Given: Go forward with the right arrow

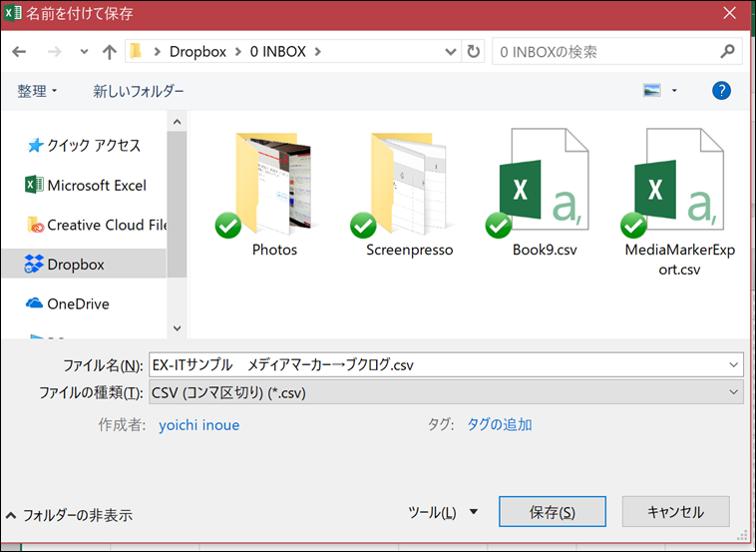Looking at the screenshot, I should coord(54,51).
